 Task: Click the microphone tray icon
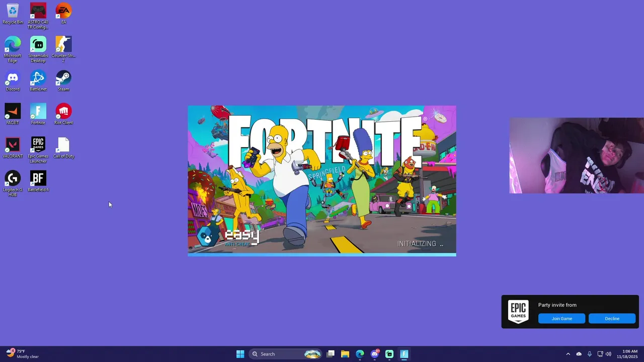pyautogui.click(x=589, y=354)
